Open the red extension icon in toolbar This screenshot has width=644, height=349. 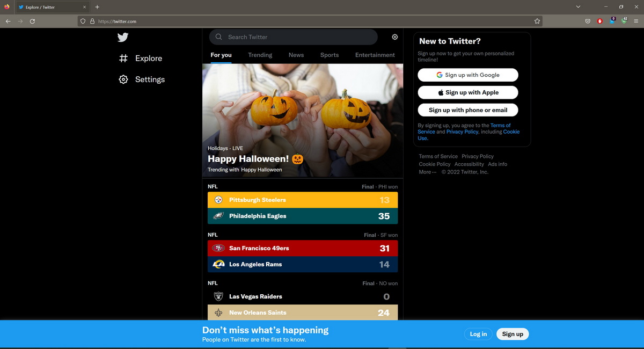600,21
